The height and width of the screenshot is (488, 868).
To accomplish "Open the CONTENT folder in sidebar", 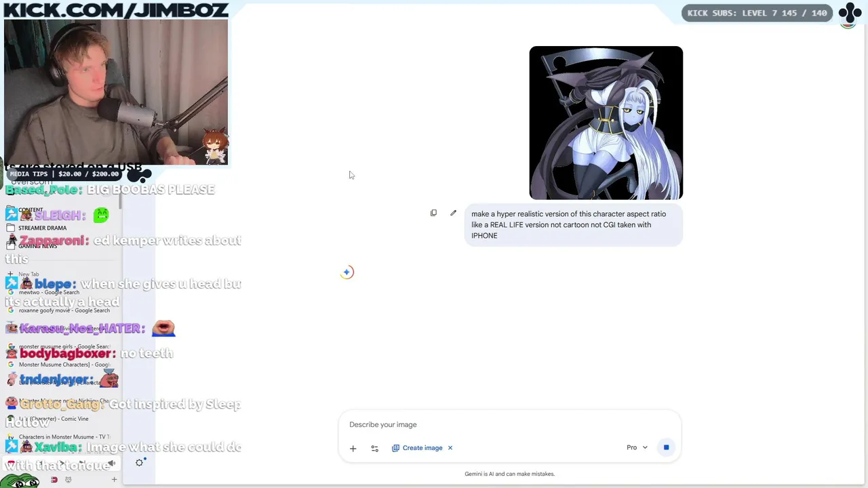I will coord(31,210).
